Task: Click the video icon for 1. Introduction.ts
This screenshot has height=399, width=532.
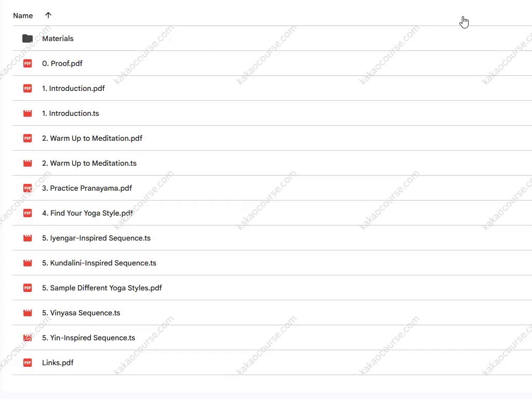Action: pos(28,113)
